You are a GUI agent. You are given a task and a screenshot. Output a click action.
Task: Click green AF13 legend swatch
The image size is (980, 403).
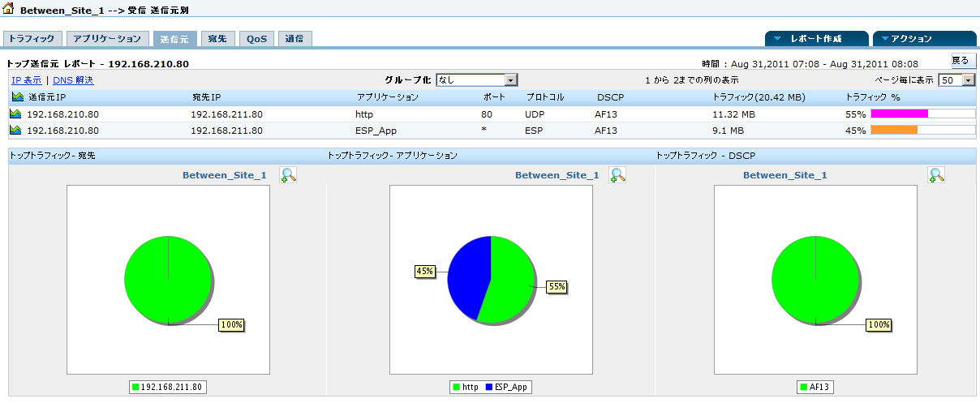[803, 388]
